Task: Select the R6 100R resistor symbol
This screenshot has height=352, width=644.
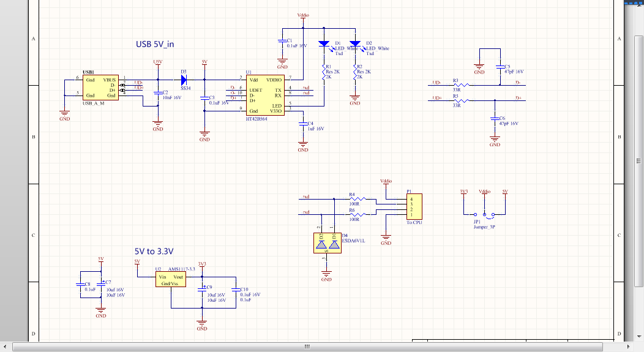Action: pyautogui.click(x=358, y=214)
